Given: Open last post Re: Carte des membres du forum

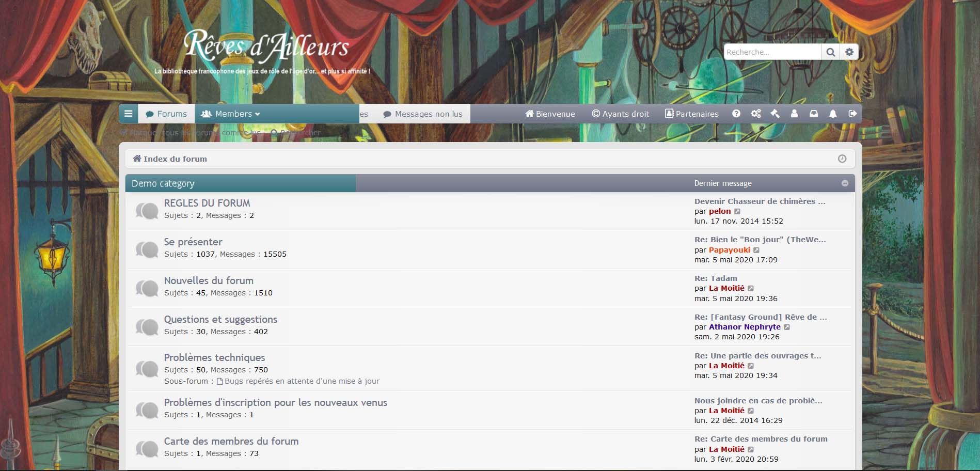Looking at the screenshot, I should (x=761, y=439).
